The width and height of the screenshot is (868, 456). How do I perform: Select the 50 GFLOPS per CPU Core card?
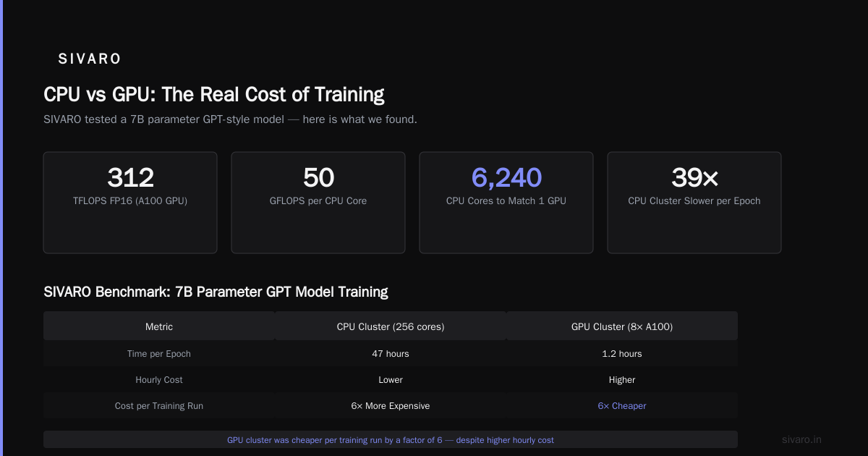[318, 203]
